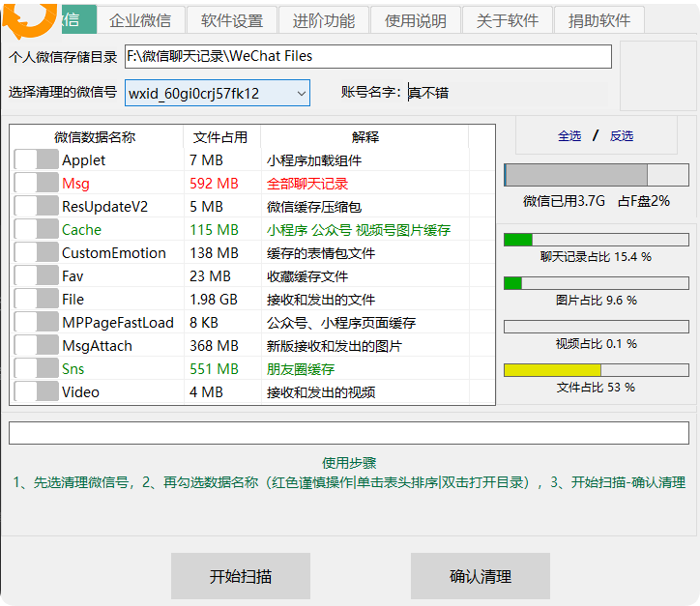Open the 软件设置 tab
700x606 pixels.
coord(232,20)
